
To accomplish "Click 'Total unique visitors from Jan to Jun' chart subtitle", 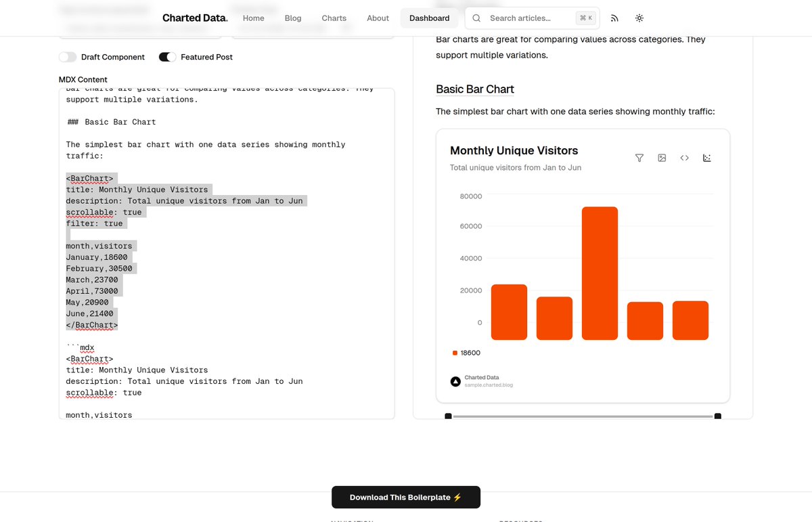I will coord(516,167).
